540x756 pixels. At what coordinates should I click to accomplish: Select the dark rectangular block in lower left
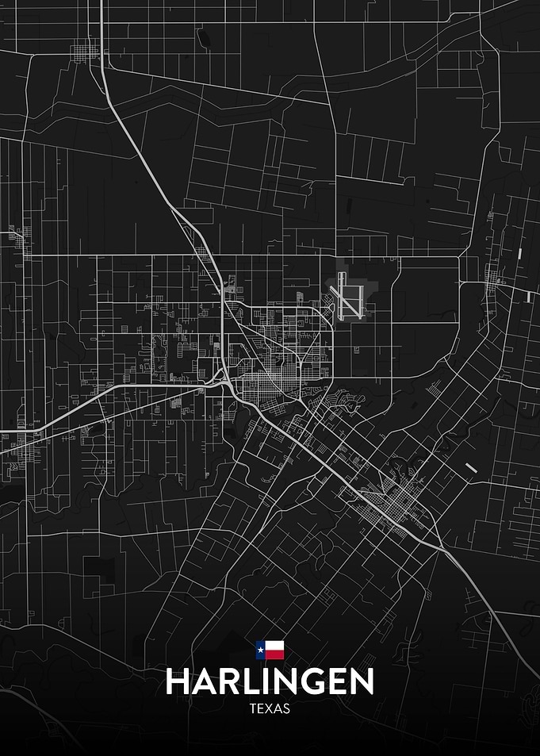pyautogui.click(x=99, y=570)
